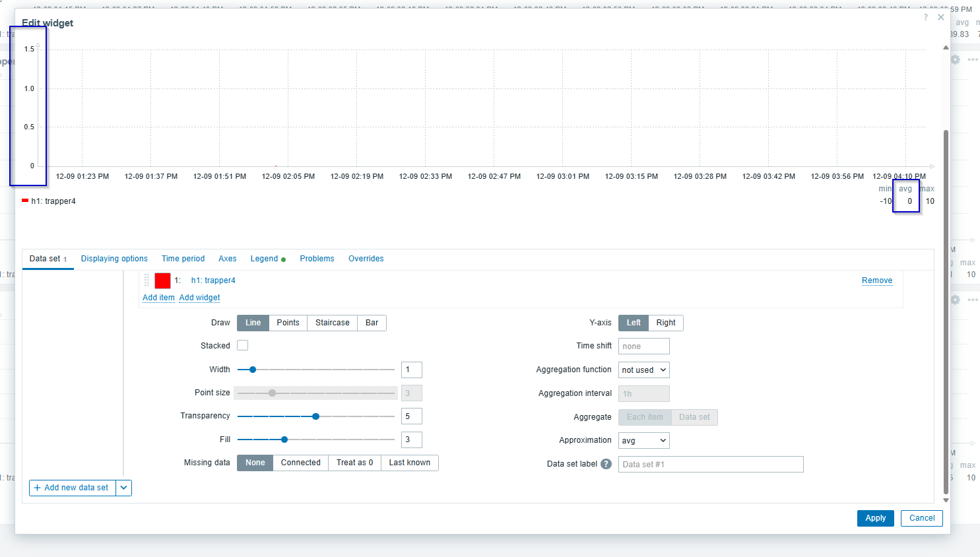Click the Transparency slider handle
This screenshot has height=557, width=980.
coord(315,416)
